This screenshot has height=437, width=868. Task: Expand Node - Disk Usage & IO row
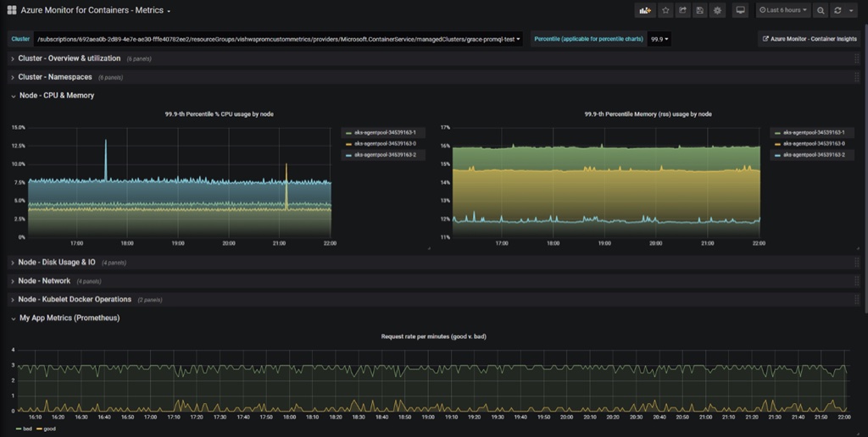pos(57,263)
